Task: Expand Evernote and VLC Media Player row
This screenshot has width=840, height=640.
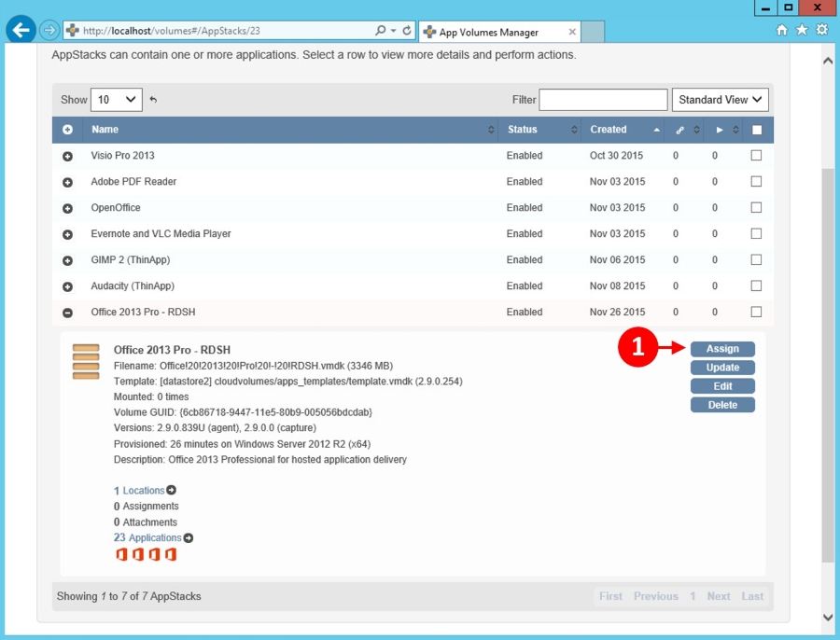Action: [67, 234]
